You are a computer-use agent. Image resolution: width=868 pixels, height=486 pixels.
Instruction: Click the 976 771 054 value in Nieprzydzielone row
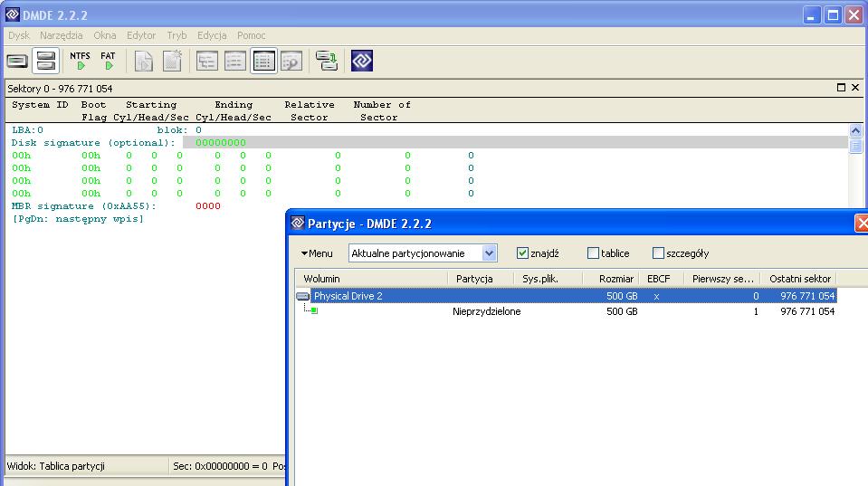(x=807, y=311)
